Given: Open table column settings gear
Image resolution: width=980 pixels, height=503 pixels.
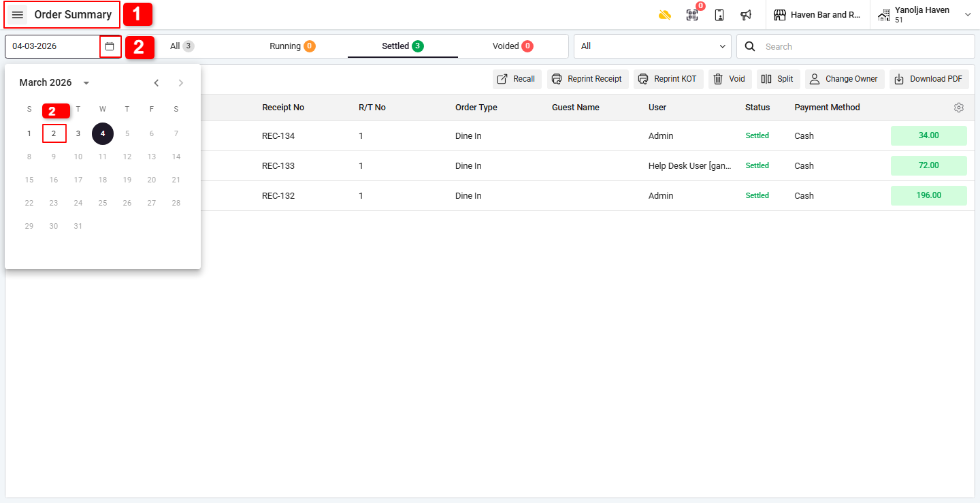Looking at the screenshot, I should tap(959, 108).
